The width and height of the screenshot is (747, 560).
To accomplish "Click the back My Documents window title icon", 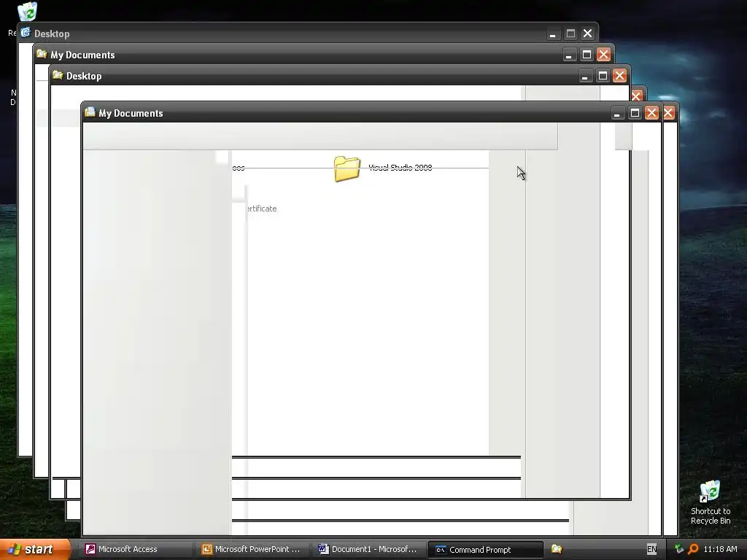I will tap(42, 54).
